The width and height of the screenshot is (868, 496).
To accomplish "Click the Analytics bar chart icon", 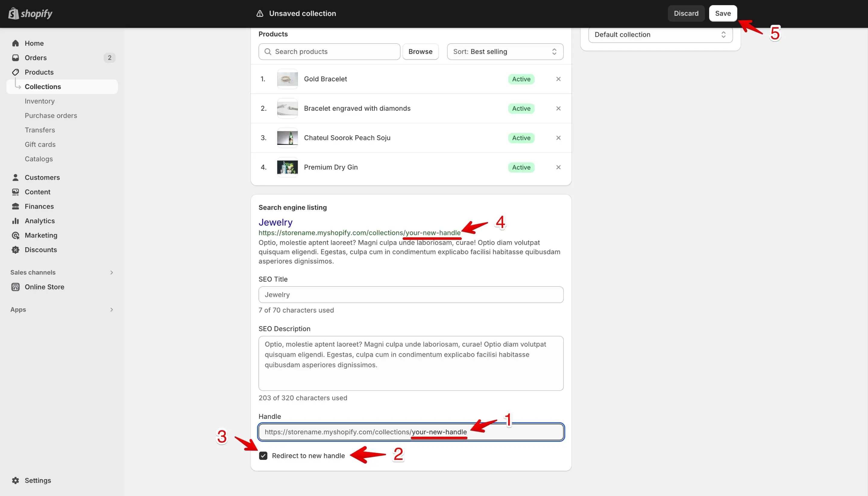I will [x=15, y=221].
